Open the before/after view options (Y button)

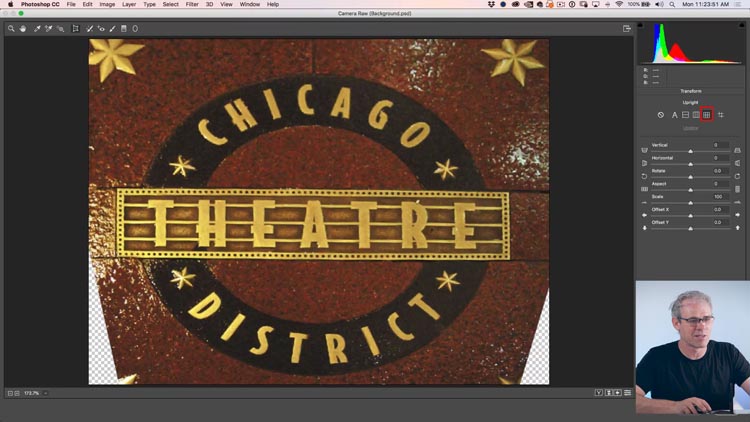[599, 393]
